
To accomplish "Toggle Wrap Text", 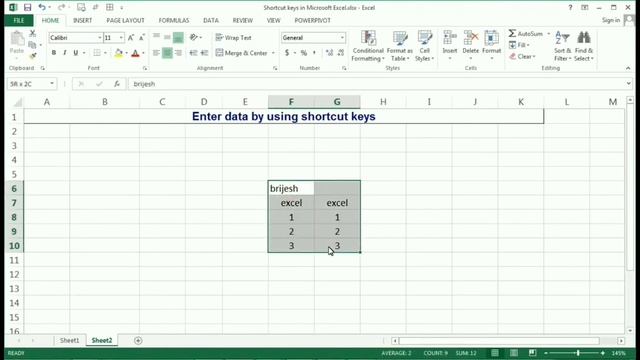I will click(233, 38).
